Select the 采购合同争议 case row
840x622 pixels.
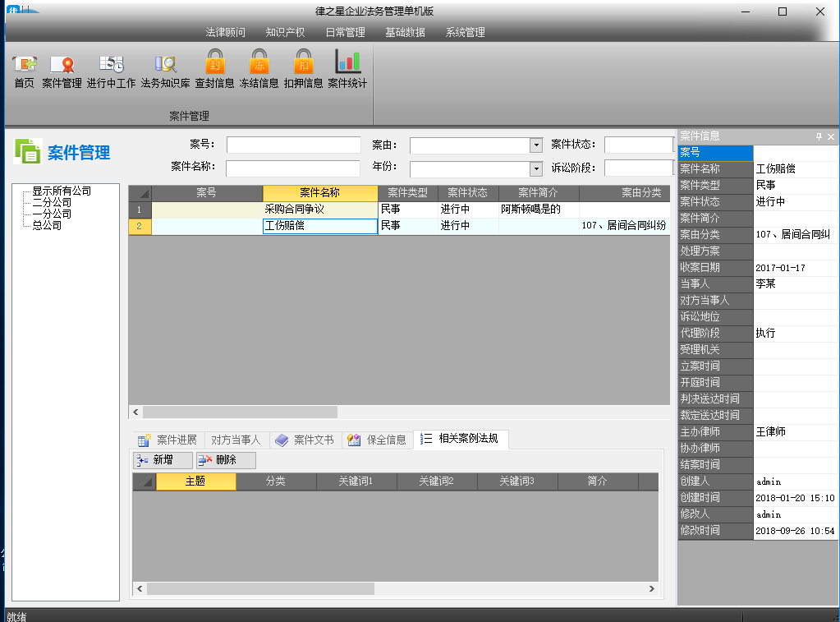399,210
